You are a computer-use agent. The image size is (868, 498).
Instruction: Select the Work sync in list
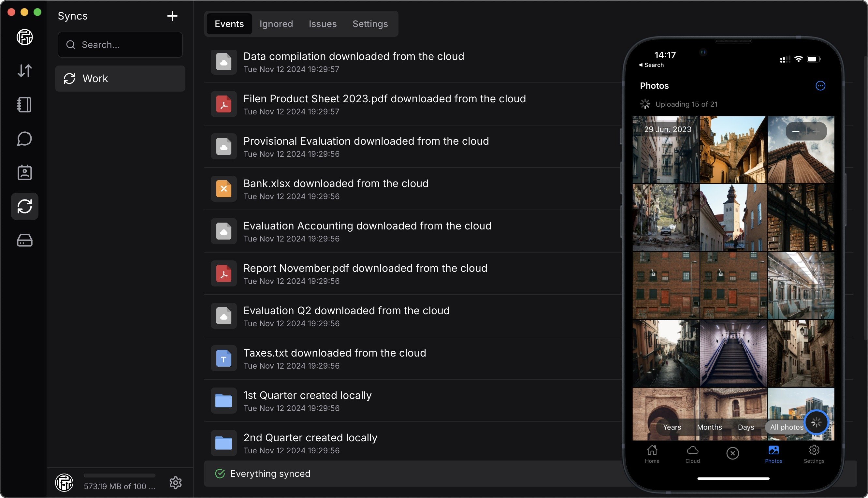(x=120, y=78)
